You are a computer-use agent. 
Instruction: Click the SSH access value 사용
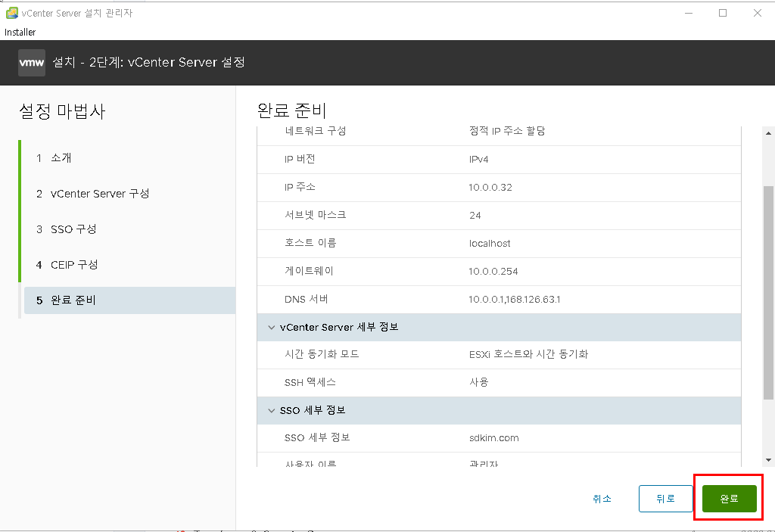coord(478,382)
